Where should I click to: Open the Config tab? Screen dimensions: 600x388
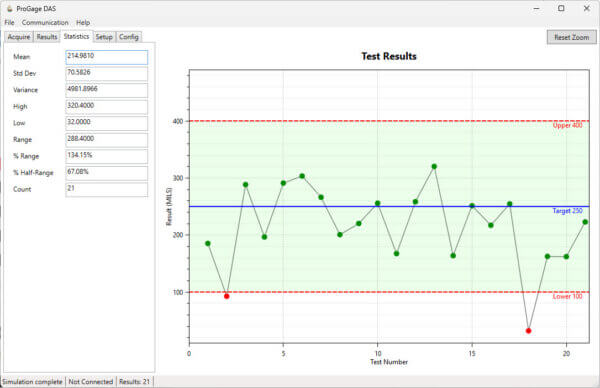point(129,37)
